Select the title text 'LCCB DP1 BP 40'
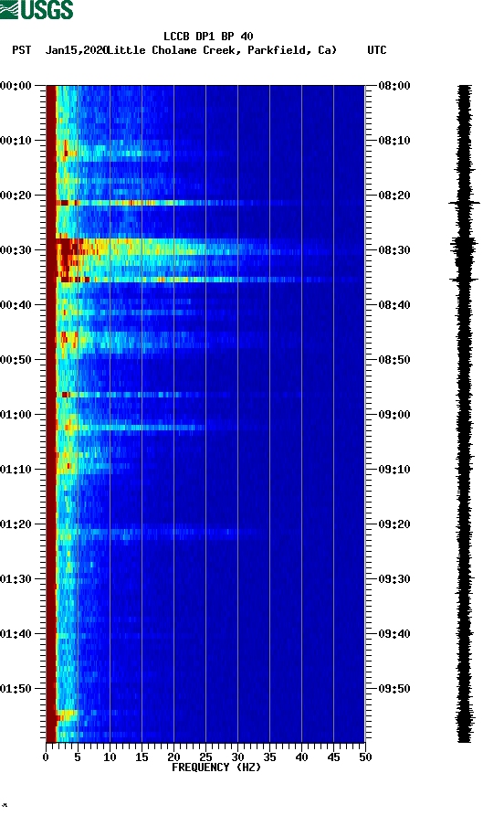Screen dimensions: 504x815 [x=208, y=37]
